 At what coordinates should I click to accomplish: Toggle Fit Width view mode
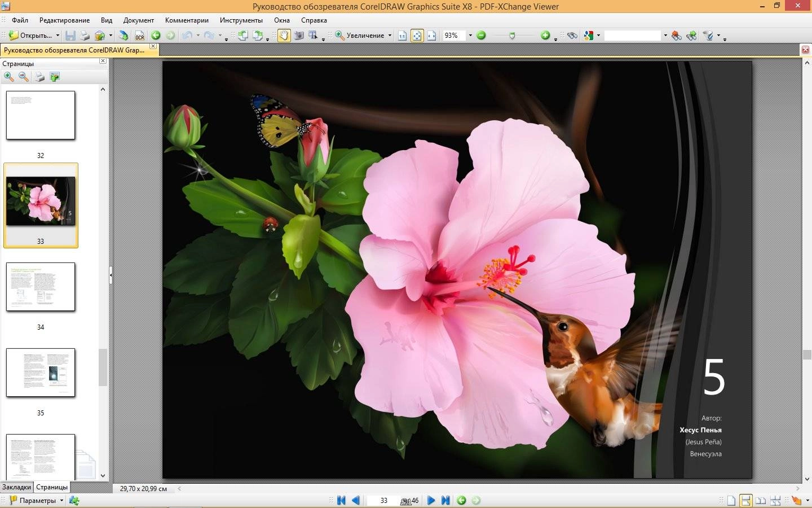click(x=432, y=36)
